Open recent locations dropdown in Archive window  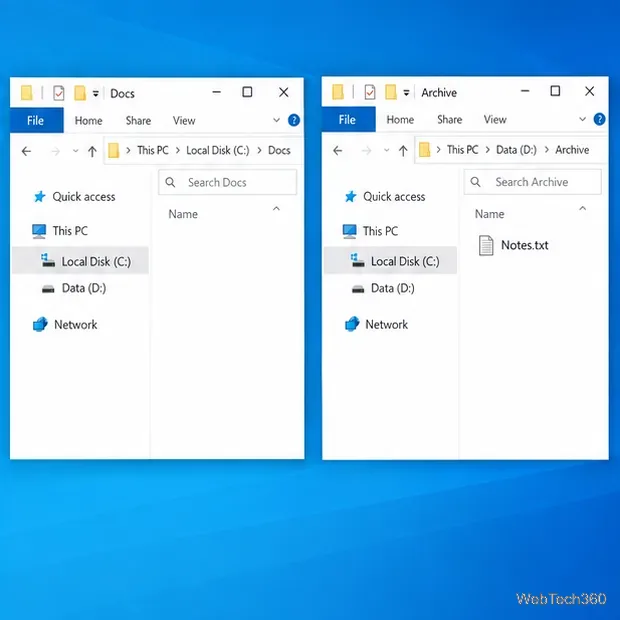pyautogui.click(x=387, y=150)
